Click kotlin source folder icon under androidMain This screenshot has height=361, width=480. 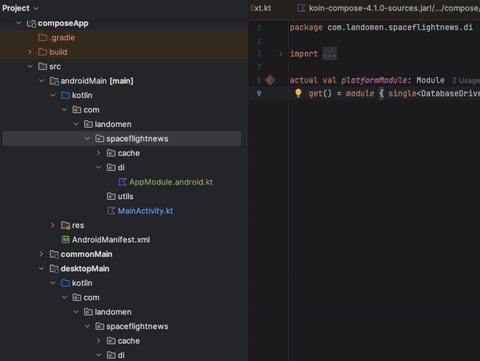[65, 95]
